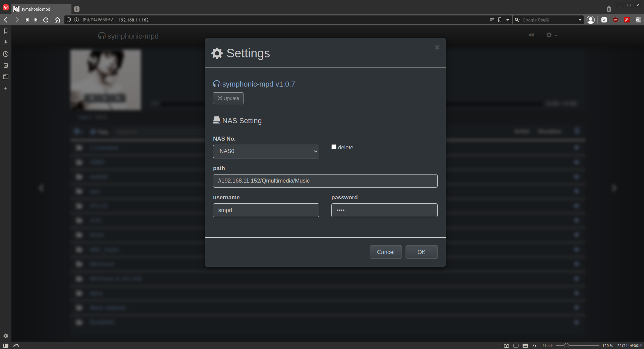The image size is (644, 349).
Task: Show the site info for the address
Action: click(76, 20)
